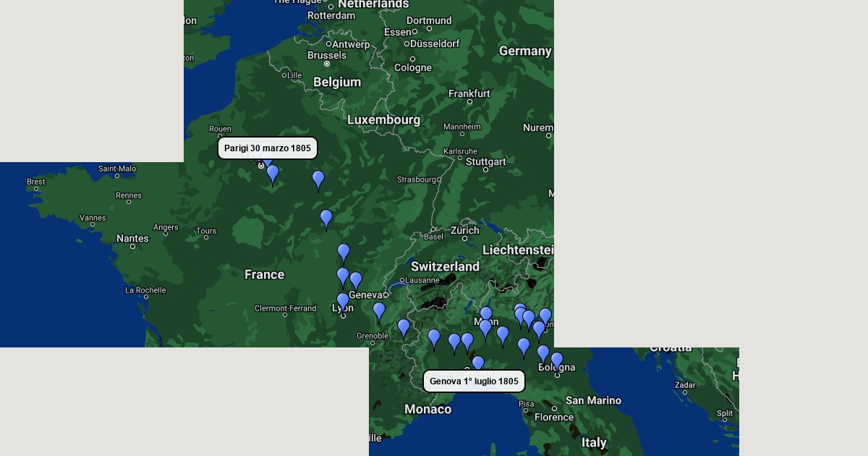Click the Clermont-Ferrand city label

click(x=285, y=309)
